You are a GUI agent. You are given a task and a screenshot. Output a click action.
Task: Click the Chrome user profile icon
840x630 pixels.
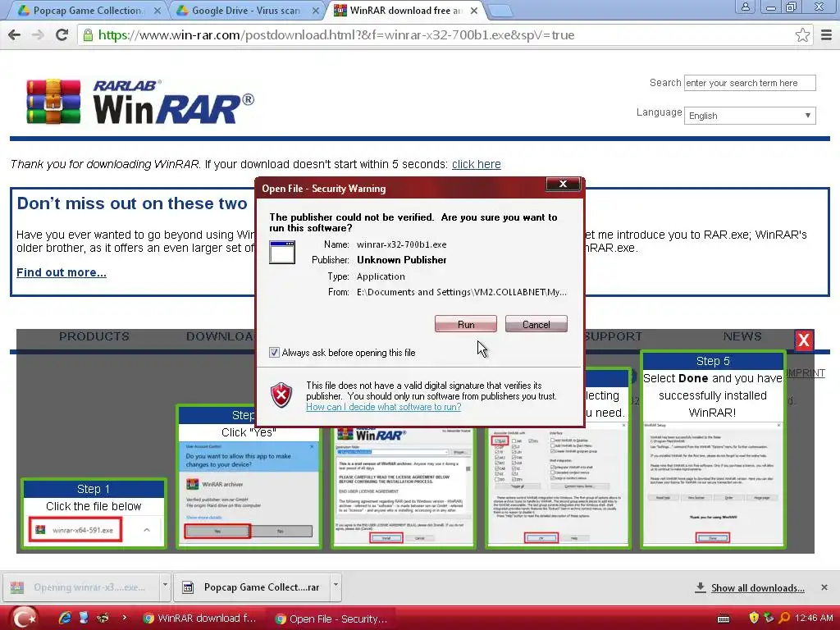pos(745,7)
